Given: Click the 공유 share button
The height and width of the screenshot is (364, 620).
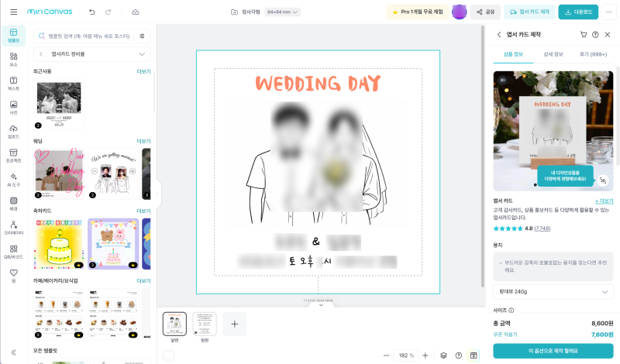Looking at the screenshot, I should tap(486, 12).
